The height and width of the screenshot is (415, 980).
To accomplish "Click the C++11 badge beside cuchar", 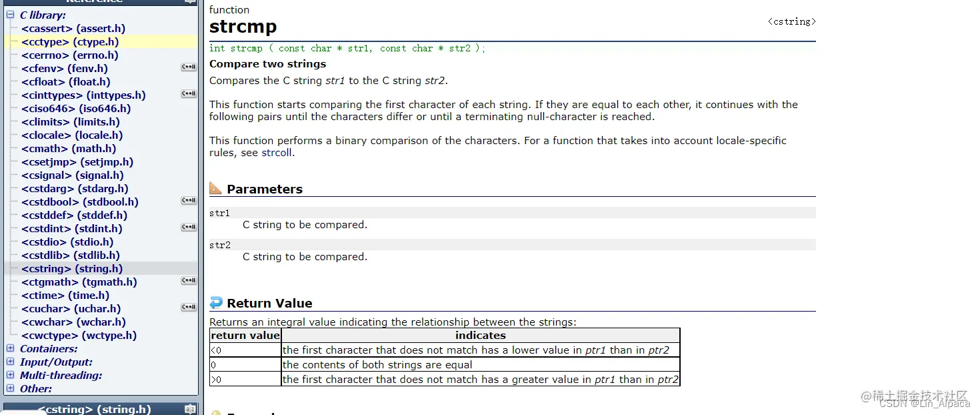I will [x=189, y=308].
